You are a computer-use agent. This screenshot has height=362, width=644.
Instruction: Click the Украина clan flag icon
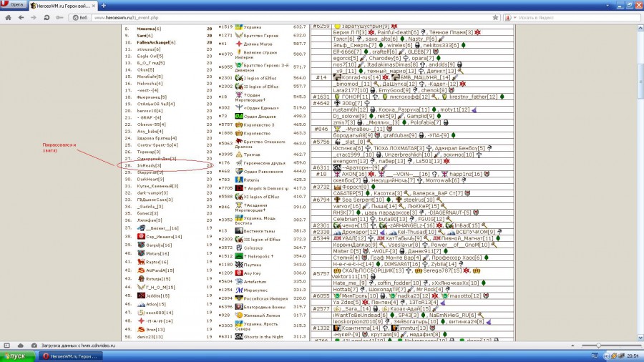238,26
